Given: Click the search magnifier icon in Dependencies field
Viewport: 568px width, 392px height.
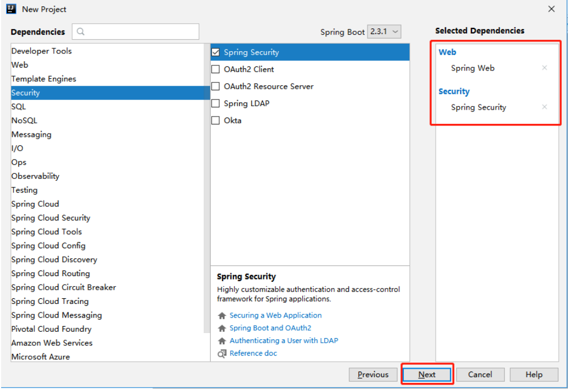Looking at the screenshot, I should (81, 31).
